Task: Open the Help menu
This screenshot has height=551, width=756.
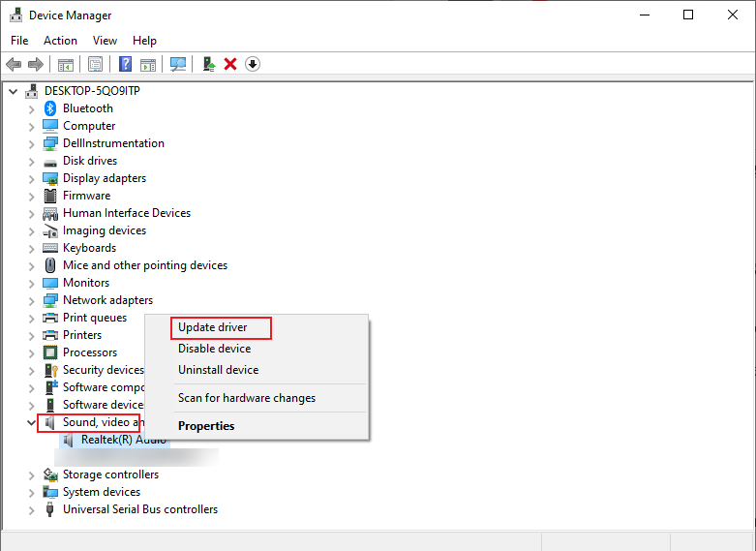Action: [x=144, y=41]
